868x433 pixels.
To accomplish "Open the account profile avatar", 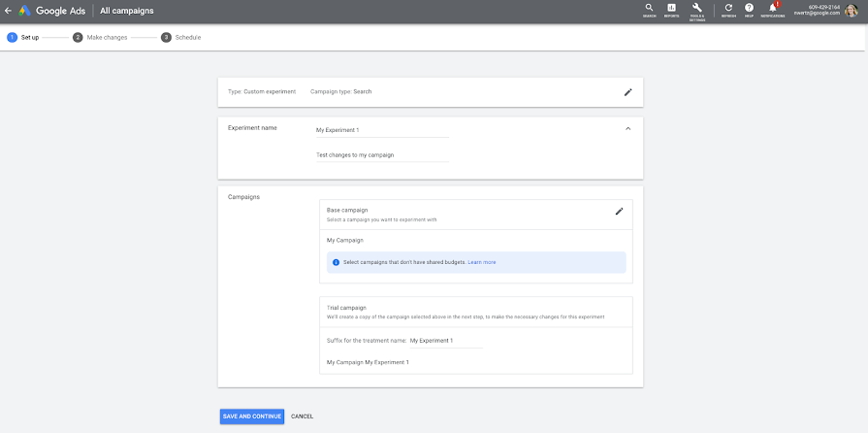I will coord(852,11).
